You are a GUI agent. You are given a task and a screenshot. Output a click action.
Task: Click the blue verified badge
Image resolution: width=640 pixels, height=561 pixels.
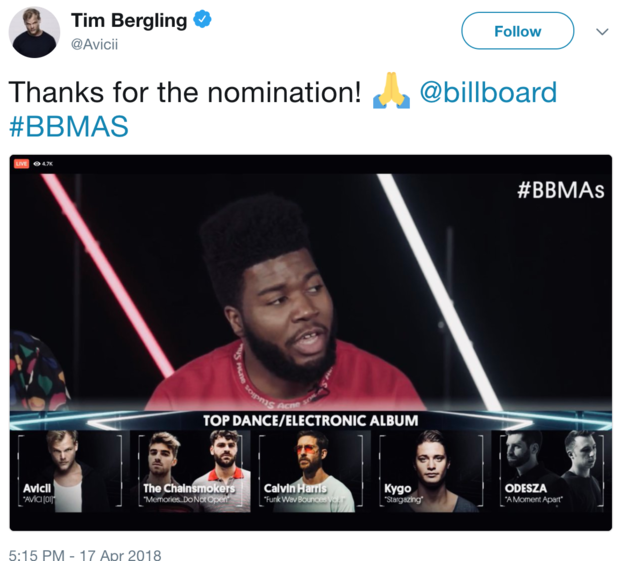[201, 20]
